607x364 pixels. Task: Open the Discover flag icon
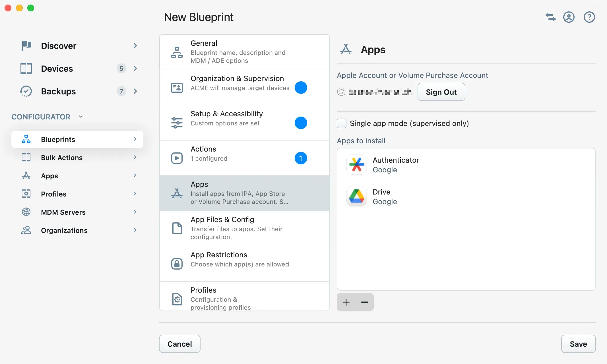pyautogui.click(x=26, y=45)
